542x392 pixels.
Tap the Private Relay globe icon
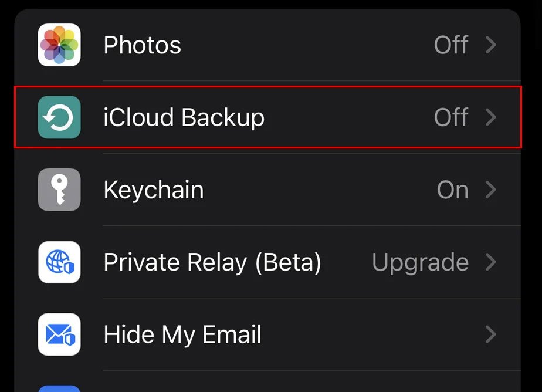(x=59, y=262)
